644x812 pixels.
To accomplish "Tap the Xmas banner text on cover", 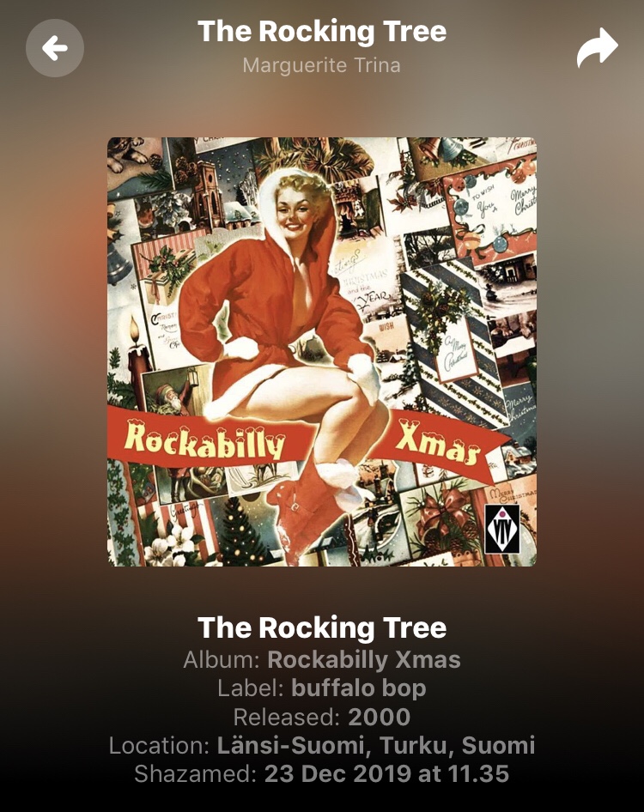I will (438, 442).
